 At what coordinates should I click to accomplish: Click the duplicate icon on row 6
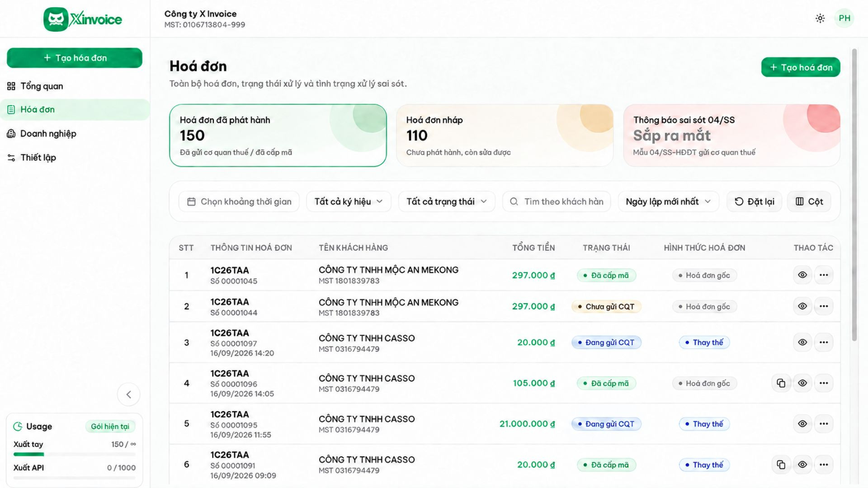781,465
